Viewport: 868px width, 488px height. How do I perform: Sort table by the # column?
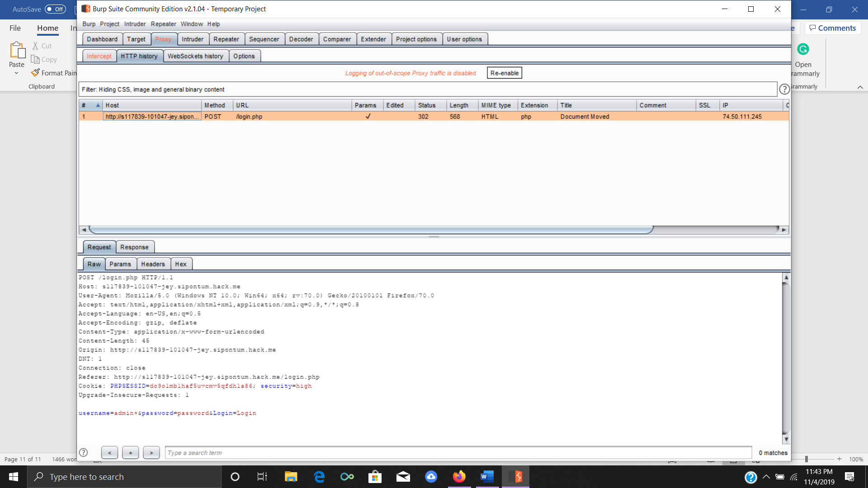coord(90,105)
